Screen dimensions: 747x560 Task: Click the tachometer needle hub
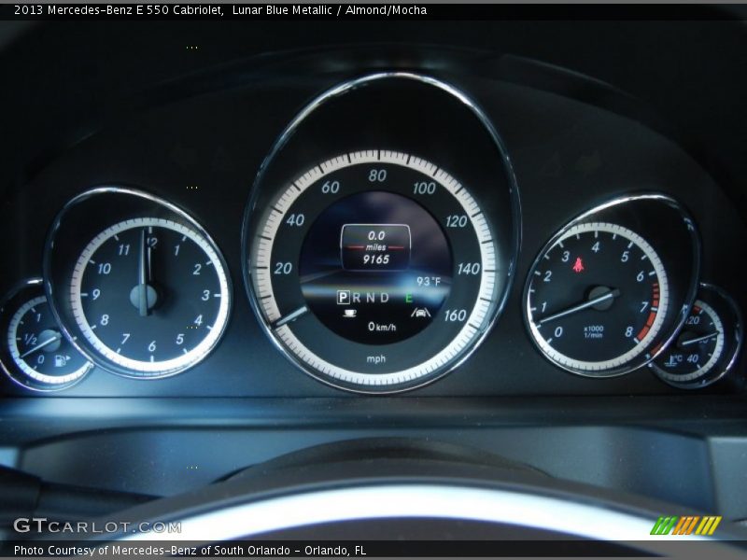600,298
